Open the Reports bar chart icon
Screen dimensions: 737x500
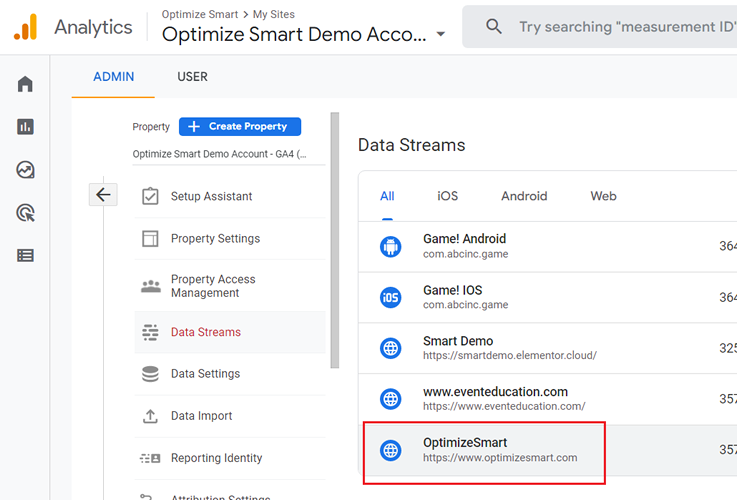[x=25, y=126]
